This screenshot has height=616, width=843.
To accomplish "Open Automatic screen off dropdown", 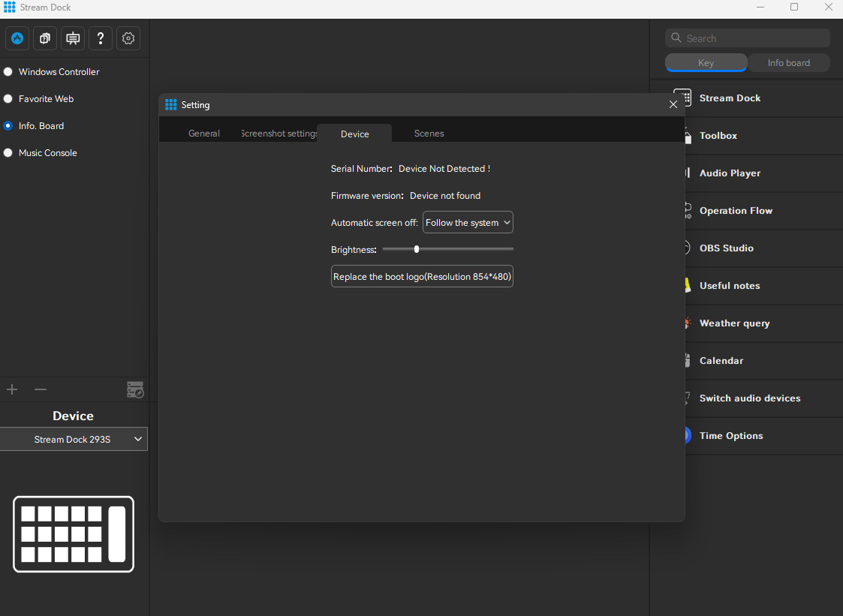I will point(468,223).
